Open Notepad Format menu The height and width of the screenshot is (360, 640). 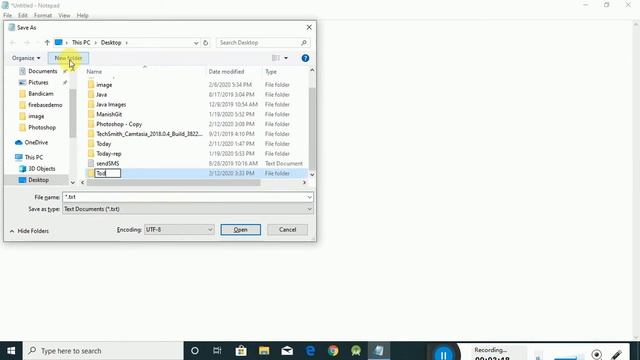pos(43,15)
